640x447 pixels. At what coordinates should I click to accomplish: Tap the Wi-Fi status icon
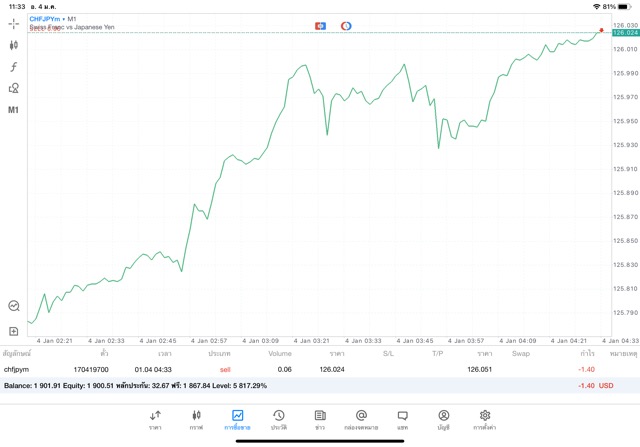coord(596,7)
